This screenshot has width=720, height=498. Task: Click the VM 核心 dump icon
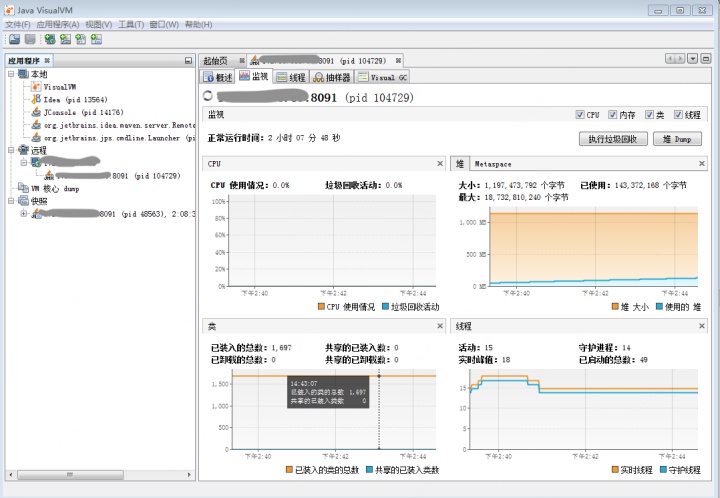tap(23, 188)
